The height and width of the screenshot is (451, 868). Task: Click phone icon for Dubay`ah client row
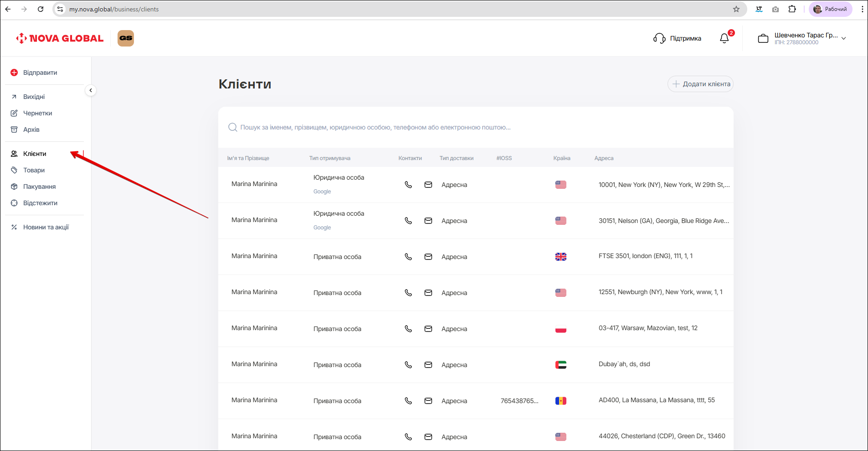coord(408,365)
